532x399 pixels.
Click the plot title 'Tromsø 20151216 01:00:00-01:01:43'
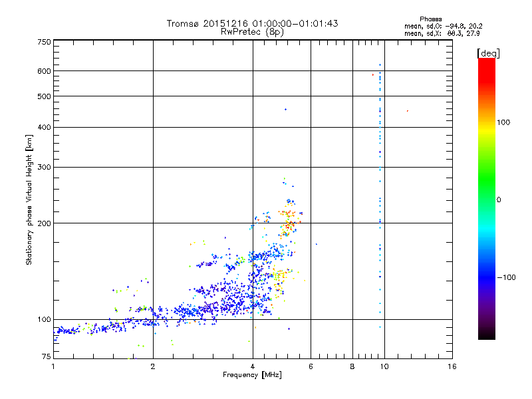[252, 23]
